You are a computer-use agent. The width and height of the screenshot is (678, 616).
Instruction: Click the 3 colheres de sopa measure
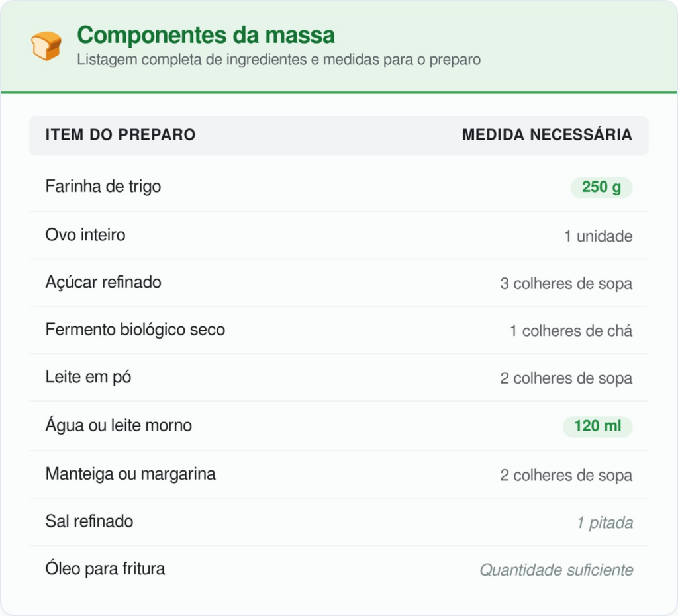(x=567, y=284)
